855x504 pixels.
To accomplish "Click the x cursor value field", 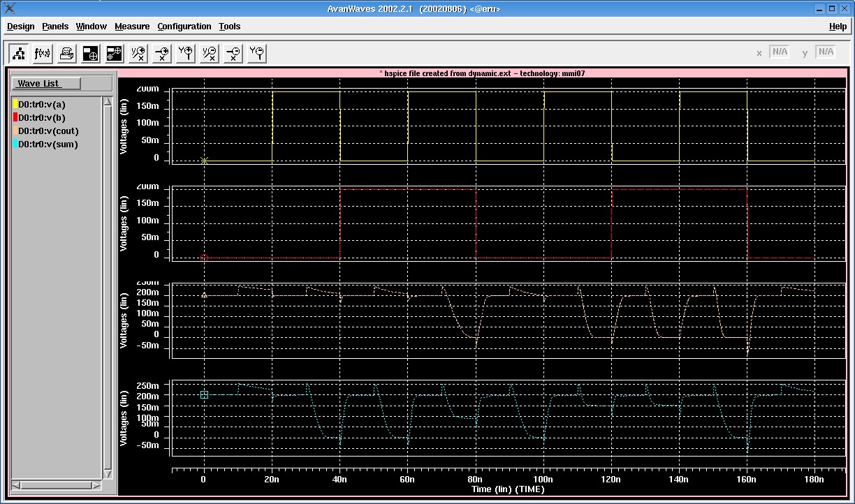I will point(779,52).
